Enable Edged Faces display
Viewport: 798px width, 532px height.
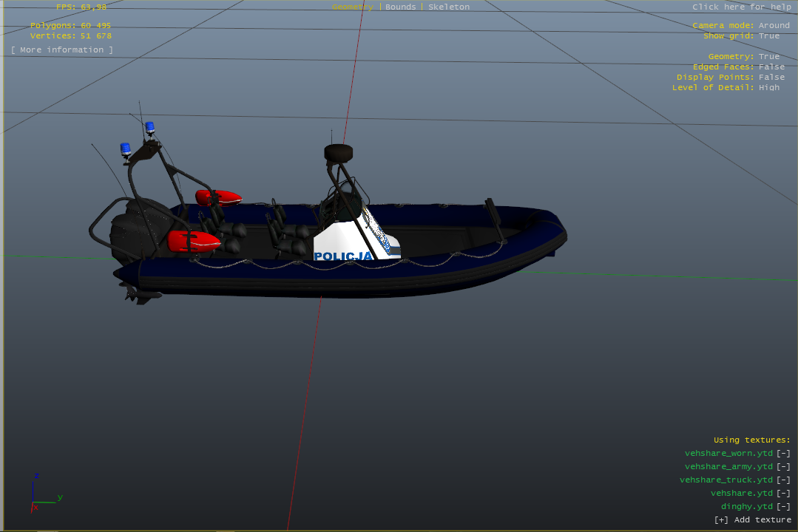771,67
